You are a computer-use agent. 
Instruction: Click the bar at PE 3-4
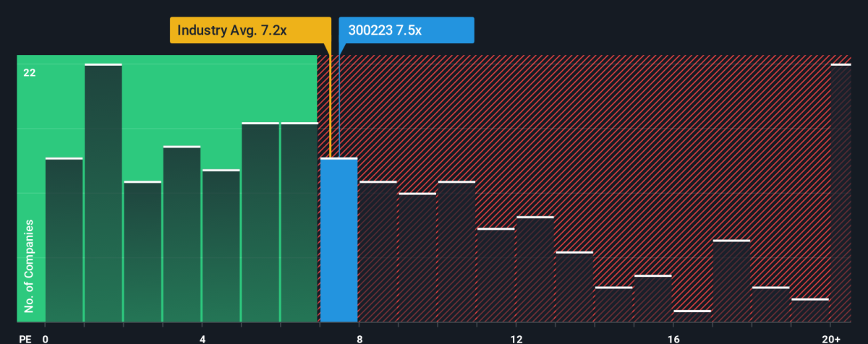(x=182, y=234)
